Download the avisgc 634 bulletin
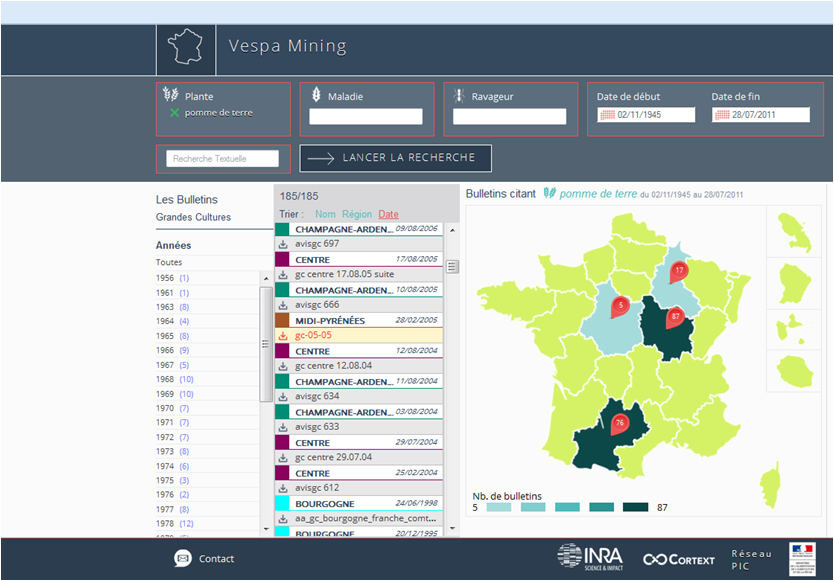 283,397
